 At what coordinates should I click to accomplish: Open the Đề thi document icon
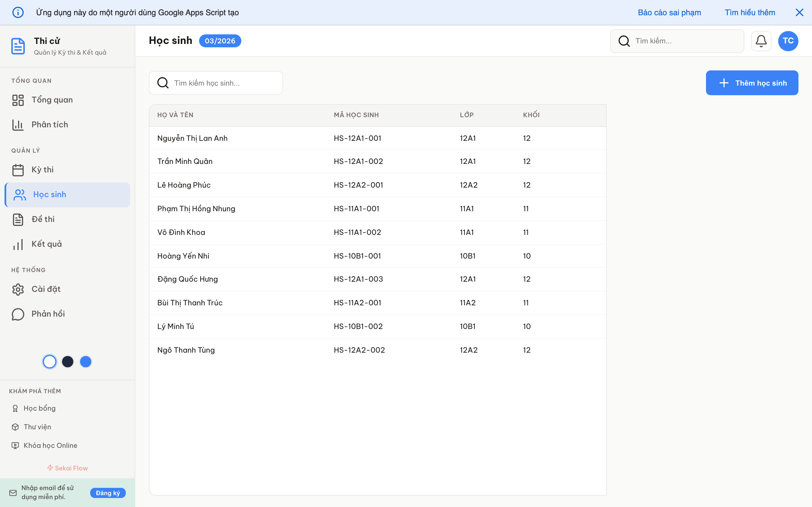click(x=18, y=219)
